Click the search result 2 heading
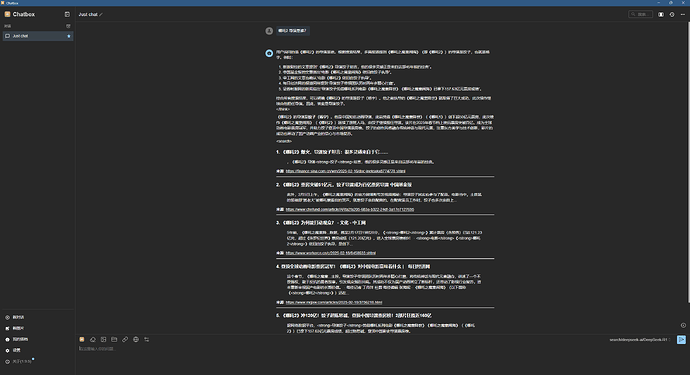690x375 pixels. click(344, 185)
